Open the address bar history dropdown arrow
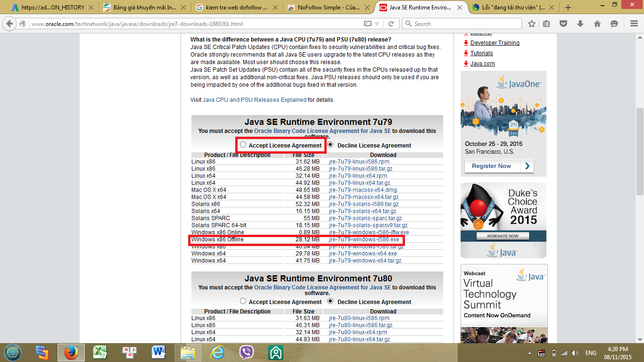This screenshot has width=644, height=362. [377, 24]
